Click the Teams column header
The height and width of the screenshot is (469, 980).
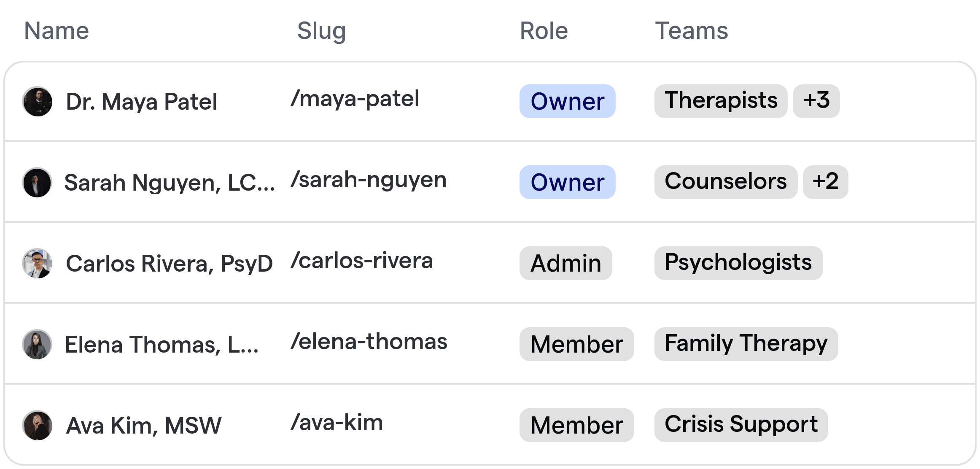coord(692,30)
